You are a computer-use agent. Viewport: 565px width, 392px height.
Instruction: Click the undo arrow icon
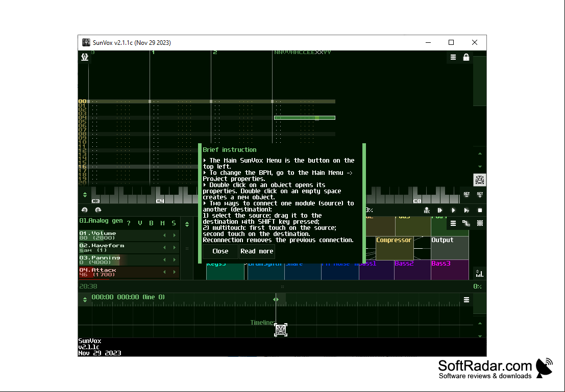(85, 210)
